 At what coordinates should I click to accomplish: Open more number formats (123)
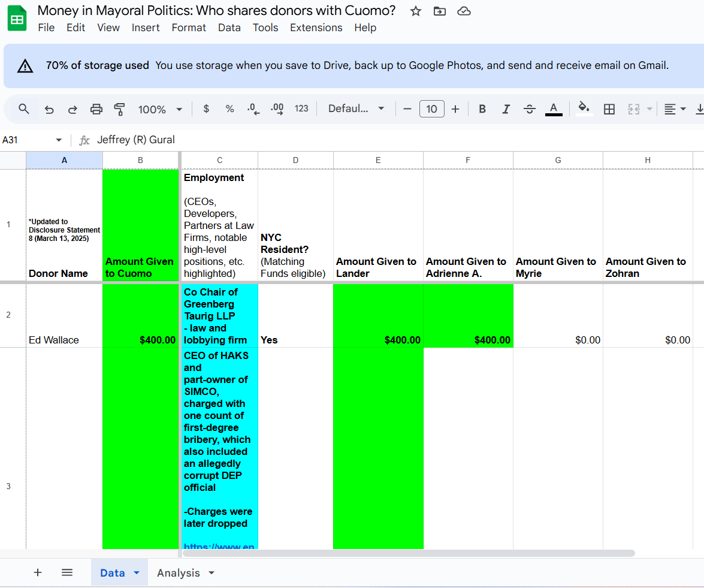point(301,108)
